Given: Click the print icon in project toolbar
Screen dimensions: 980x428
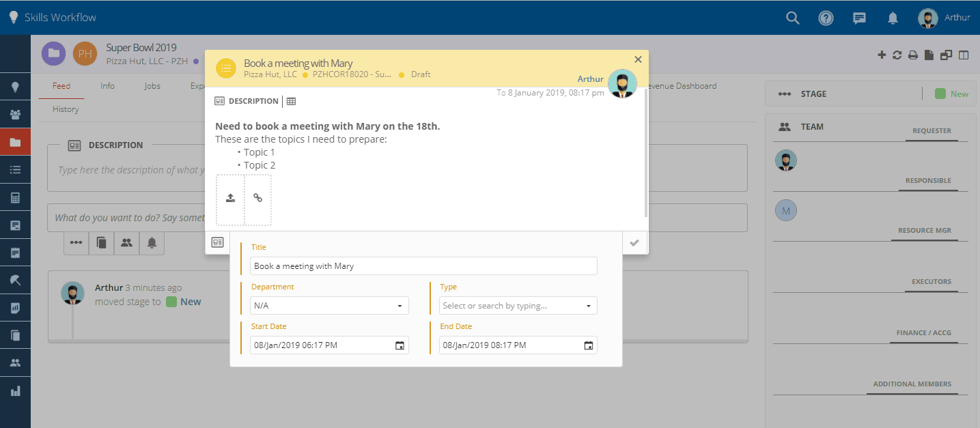Looking at the screenshot, I should (912, 55).
